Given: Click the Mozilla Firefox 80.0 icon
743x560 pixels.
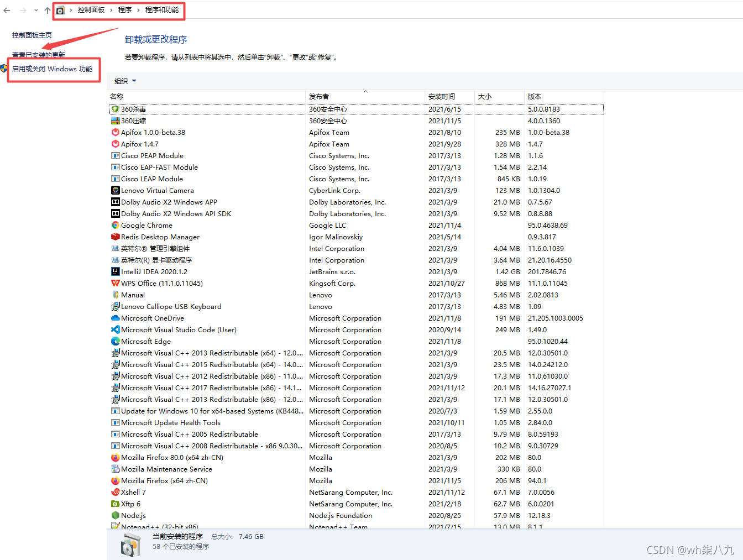Looking at the screenshot, I should (x=116, y=457).
